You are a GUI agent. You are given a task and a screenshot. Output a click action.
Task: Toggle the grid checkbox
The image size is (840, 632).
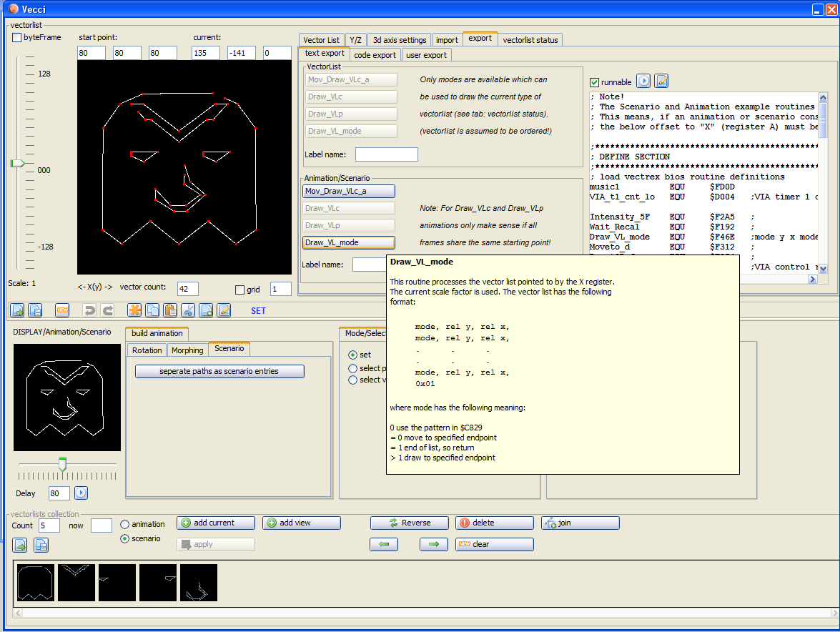(240, 290)
